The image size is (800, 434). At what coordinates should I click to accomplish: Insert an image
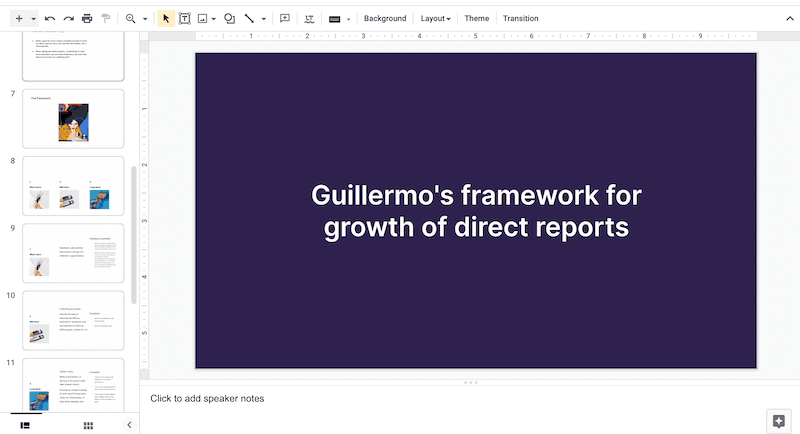point(203,18)
